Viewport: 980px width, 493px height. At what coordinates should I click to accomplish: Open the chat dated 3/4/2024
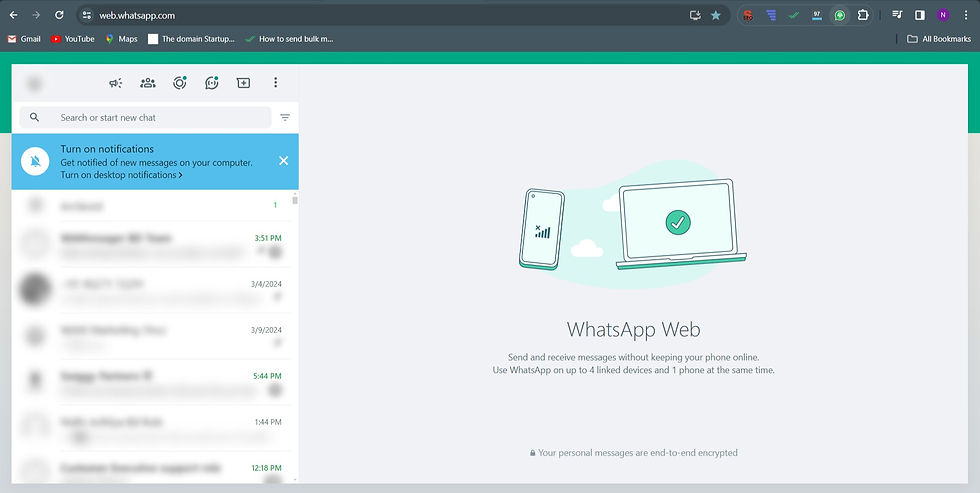pos(151,290)
